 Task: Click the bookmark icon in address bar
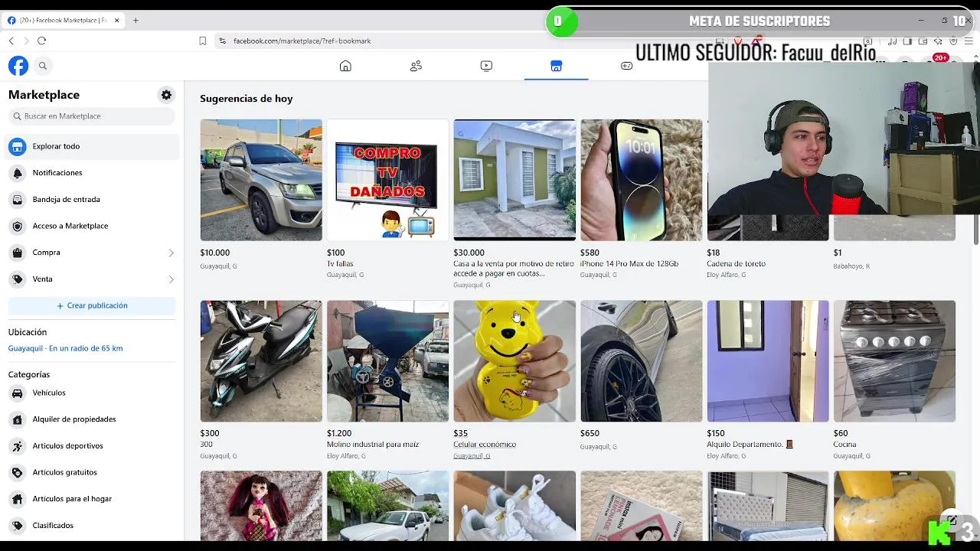(203, 41)
